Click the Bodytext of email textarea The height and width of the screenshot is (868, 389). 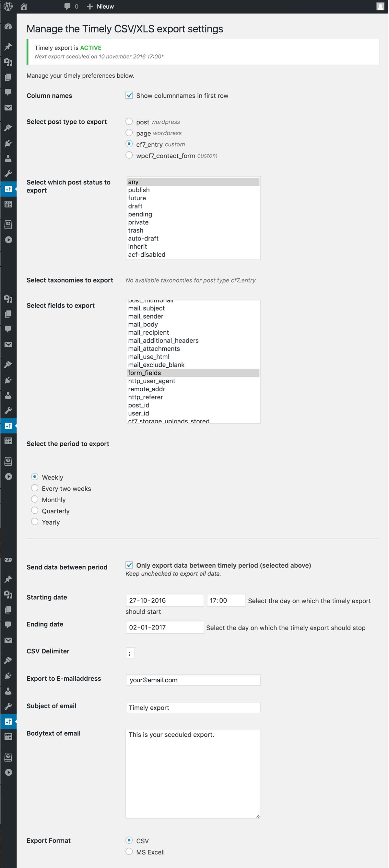(192, 773)
